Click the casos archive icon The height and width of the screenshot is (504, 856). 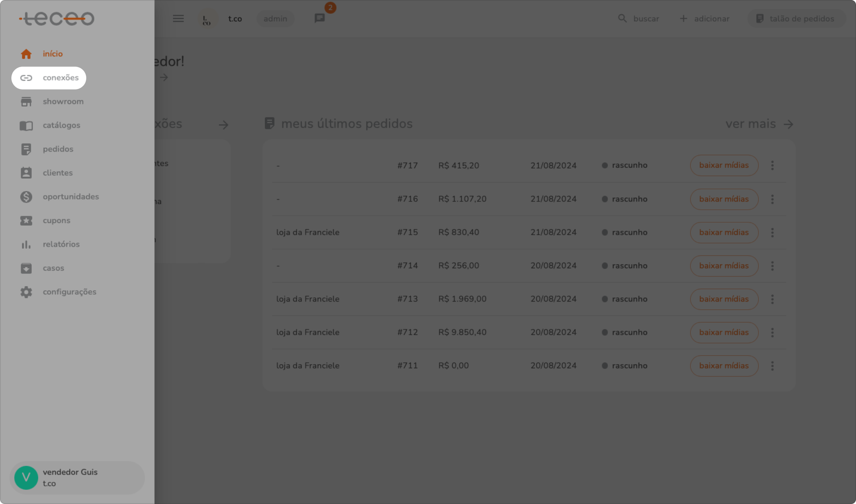[26, 268]
